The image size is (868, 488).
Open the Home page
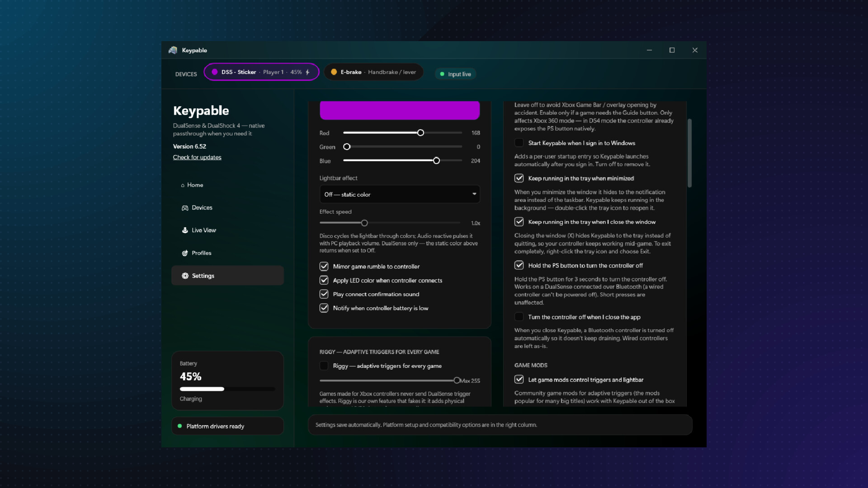point(227,185)
